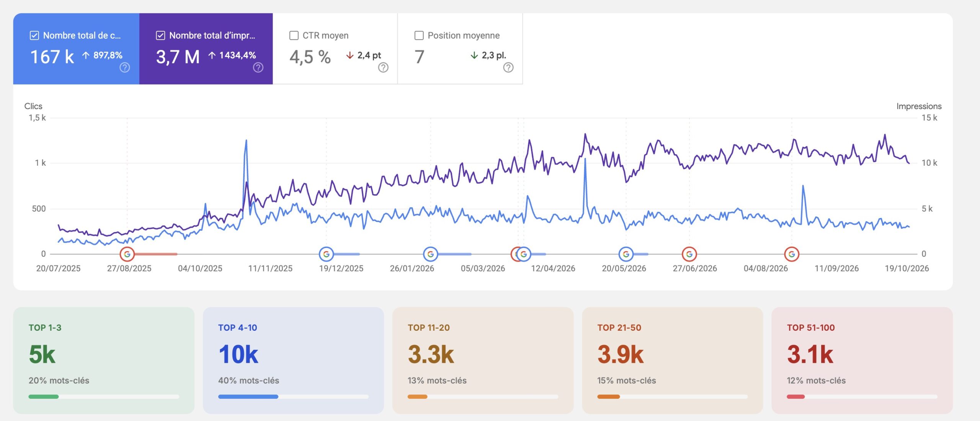Select red Google update marker near 04/08/2026
Viewport: 980px width, 421px height.
(x=792, y=254)
